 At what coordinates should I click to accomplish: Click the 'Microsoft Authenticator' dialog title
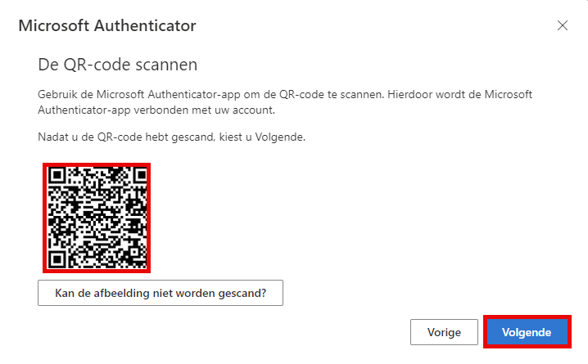point(107,26)
